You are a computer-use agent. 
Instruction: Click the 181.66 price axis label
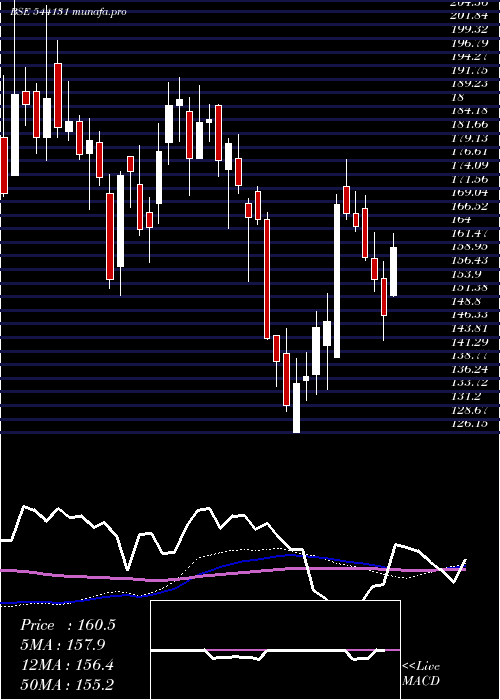(x=470, y=125)
